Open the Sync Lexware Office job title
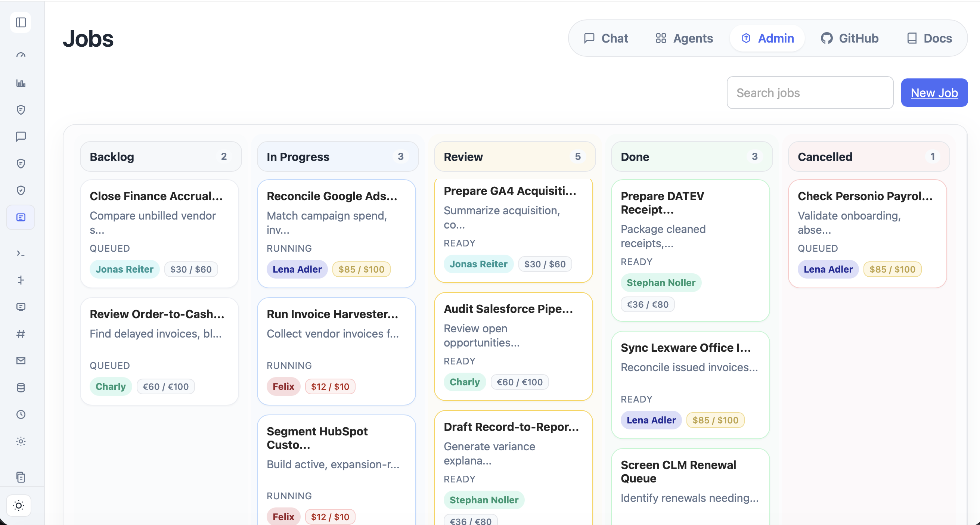 coord(686,348)
